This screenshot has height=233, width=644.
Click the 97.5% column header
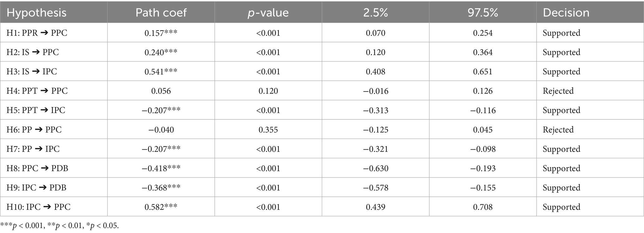click(483, 12)
